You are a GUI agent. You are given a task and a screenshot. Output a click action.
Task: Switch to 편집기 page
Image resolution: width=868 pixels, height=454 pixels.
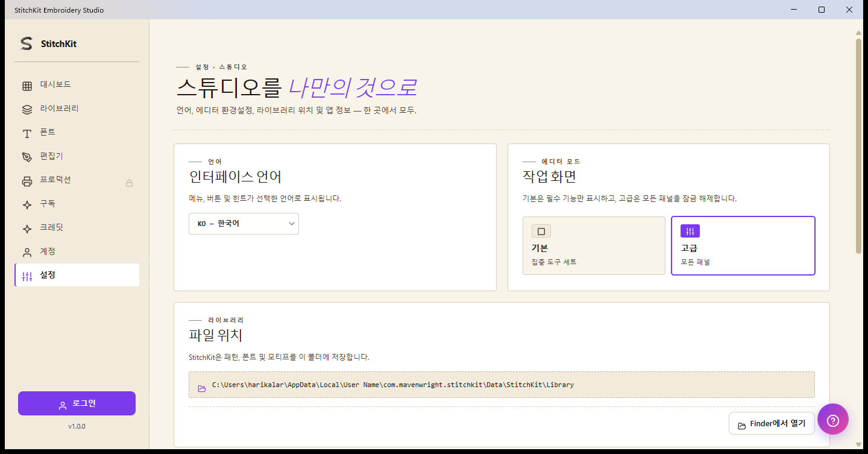pyautogui.click(x=77, y=157)
